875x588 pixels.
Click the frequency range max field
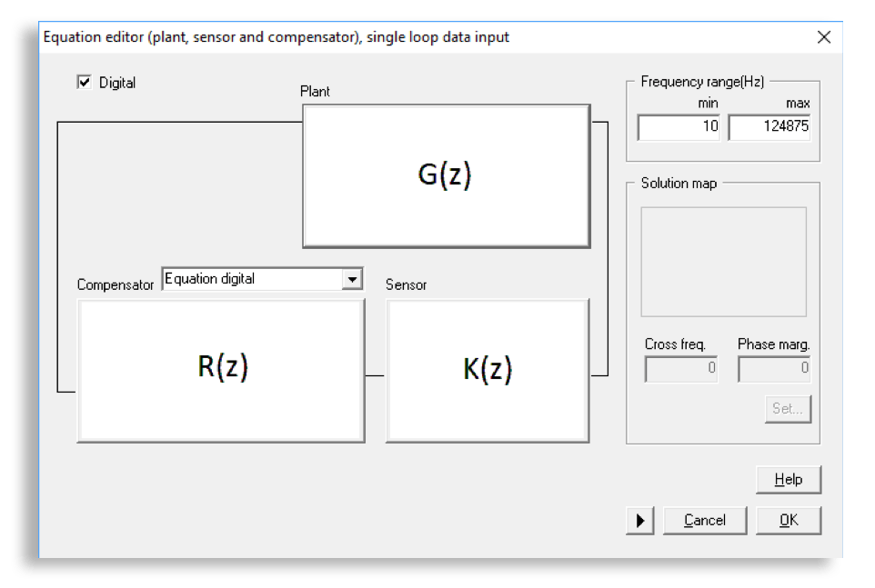[x=769, y=127]
